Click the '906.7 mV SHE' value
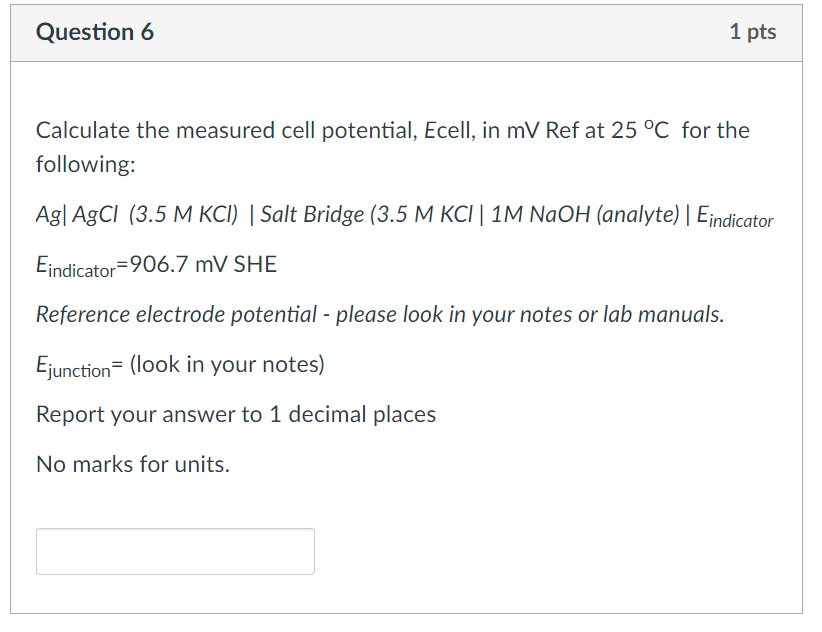822x632 pixels. [203, 264]
